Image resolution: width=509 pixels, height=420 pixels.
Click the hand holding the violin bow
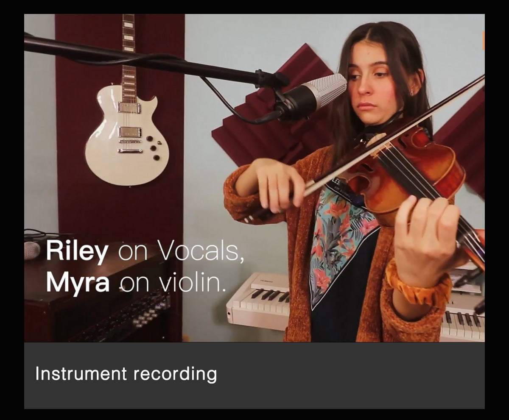click(x=280, y=186)
